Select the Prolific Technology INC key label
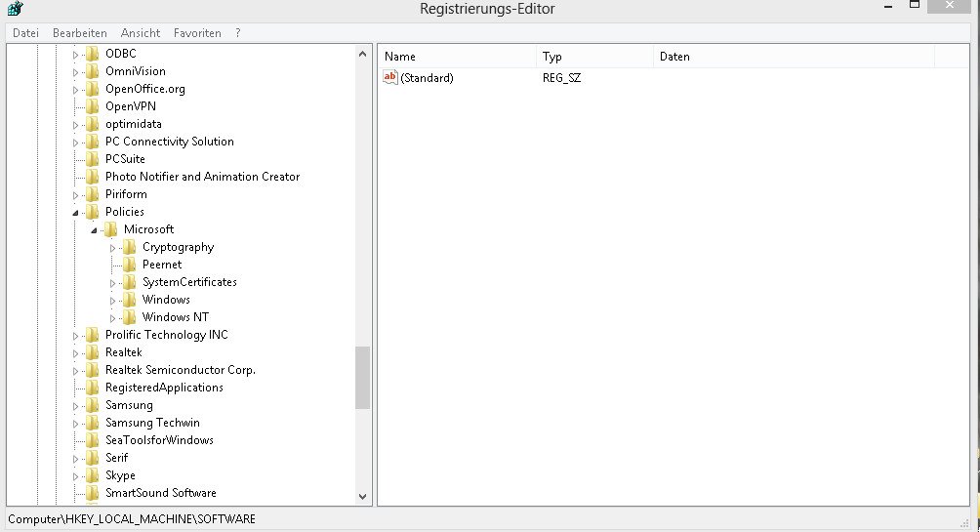Viewport: 980px width, 532px height. pos(166,335)
